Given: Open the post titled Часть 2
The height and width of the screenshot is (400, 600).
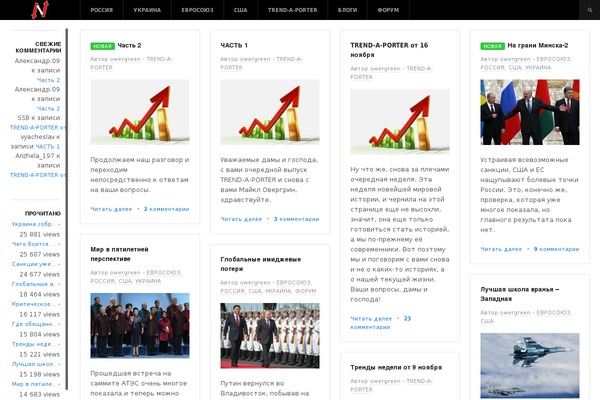Looking at the screenshot, I should click(129, 46).
